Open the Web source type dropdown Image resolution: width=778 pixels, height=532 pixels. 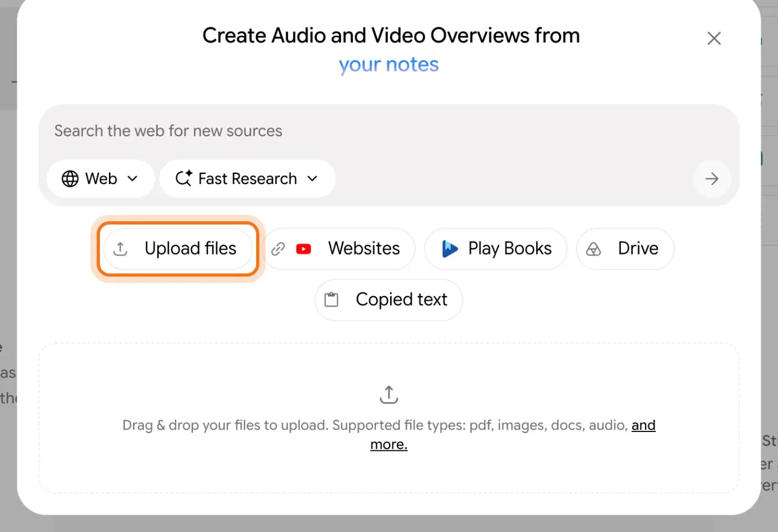101,179
